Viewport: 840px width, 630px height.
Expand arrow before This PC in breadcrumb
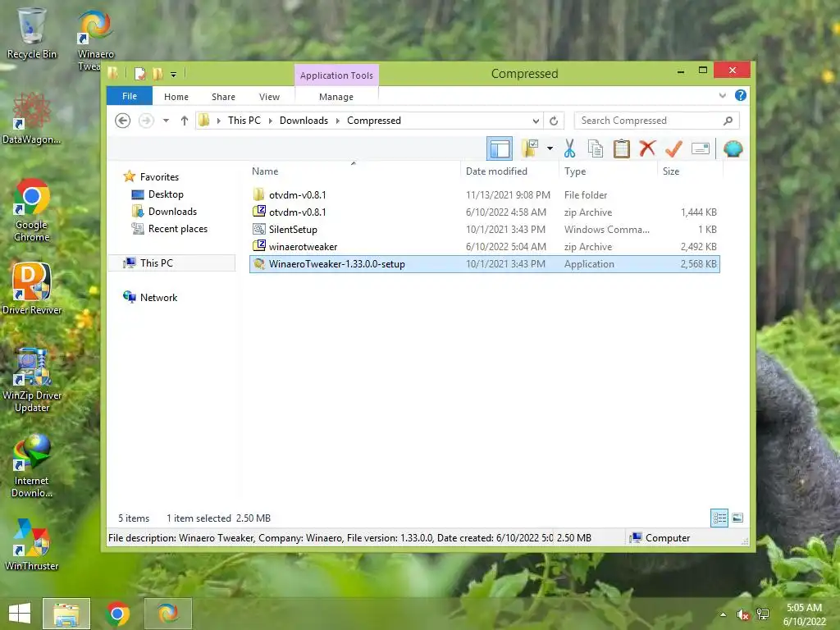coord(218,121)
